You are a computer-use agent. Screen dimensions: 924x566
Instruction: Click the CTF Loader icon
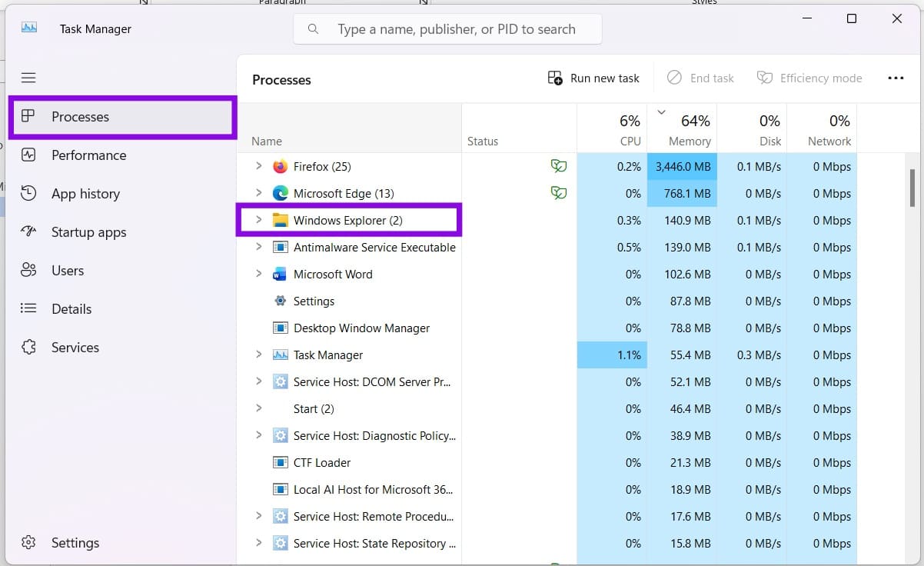[x=280, y=462]
